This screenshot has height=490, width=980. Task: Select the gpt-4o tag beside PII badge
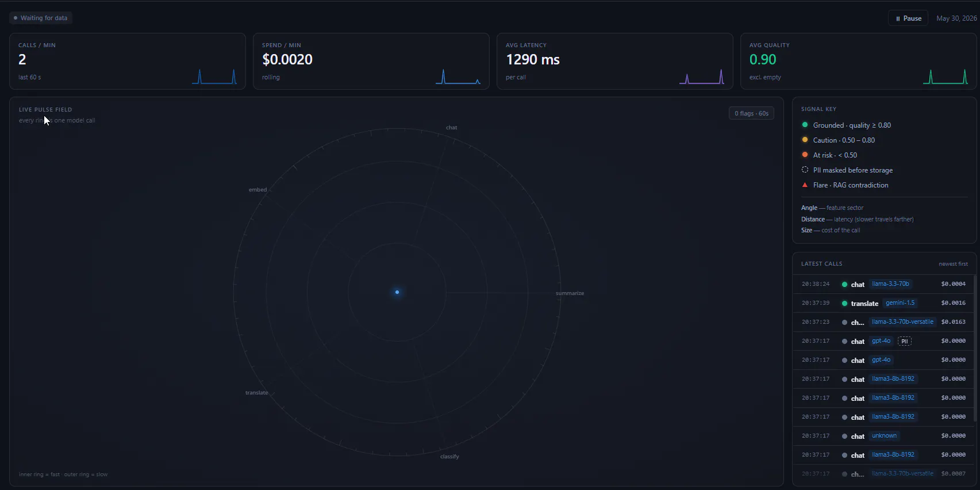tap(881, 341)
